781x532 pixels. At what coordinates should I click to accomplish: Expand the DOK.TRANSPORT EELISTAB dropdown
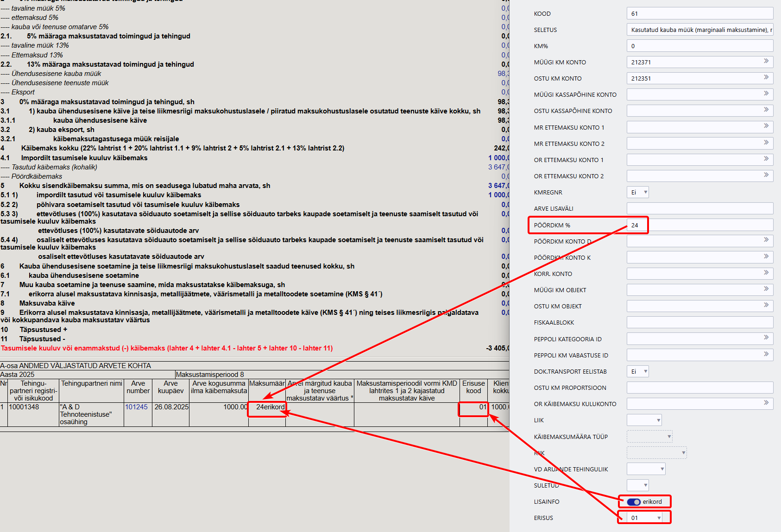pos(638,371)
